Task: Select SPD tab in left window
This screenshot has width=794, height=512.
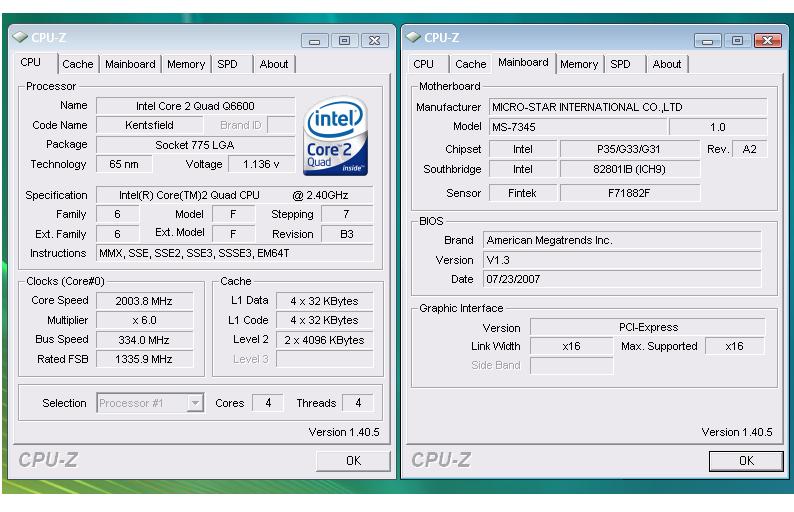Action: point(227,64)
